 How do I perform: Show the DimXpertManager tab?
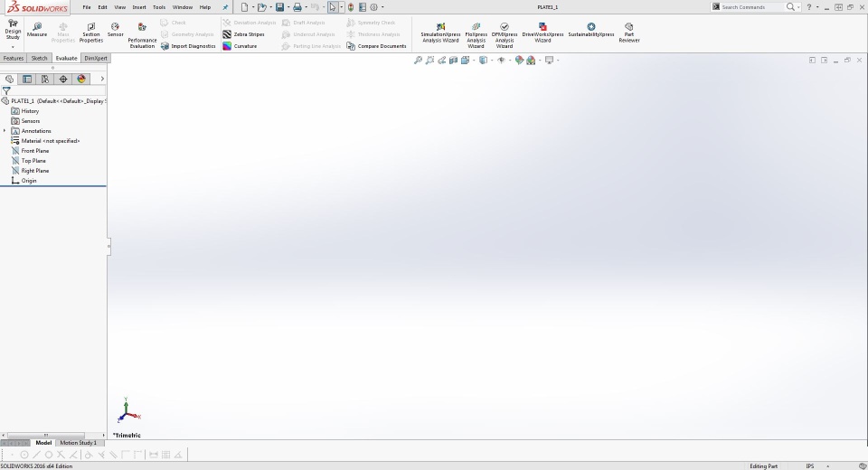(x=63, y=80)
